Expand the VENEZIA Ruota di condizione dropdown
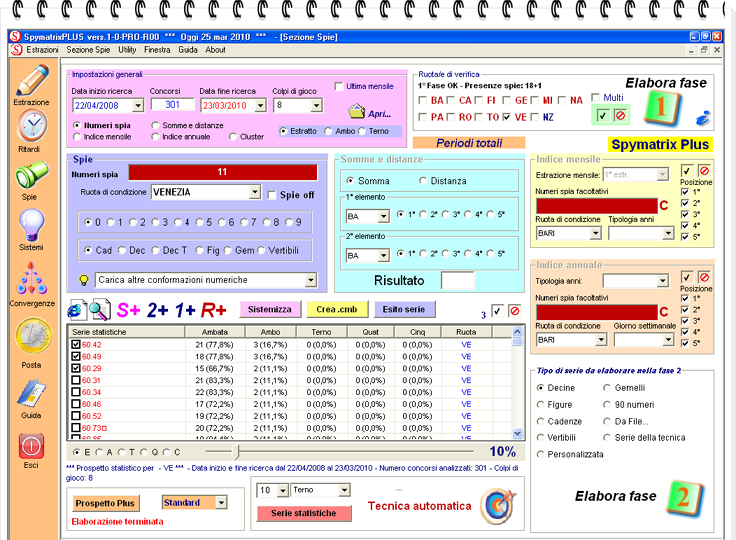Viewport: 736px width, 540px height. 254,192
